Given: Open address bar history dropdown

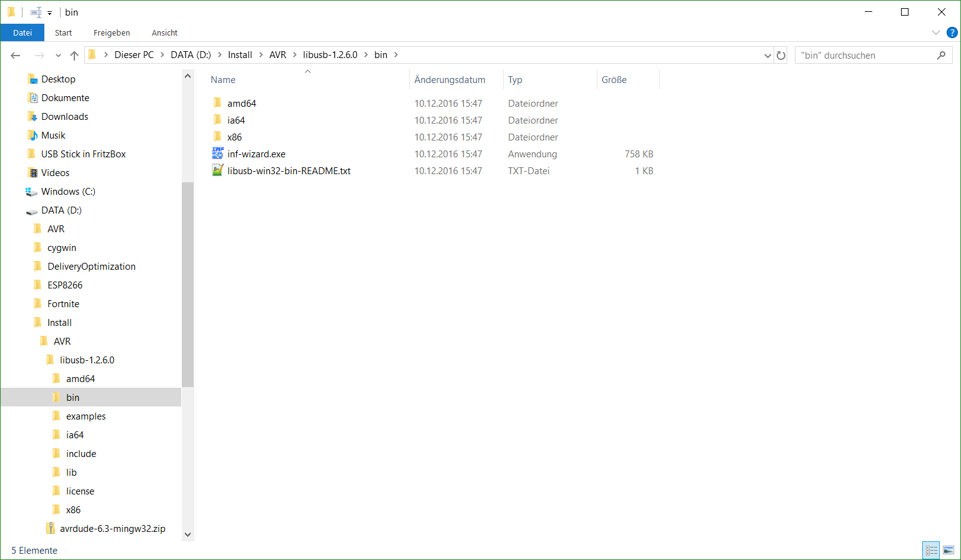Looking at the screenshot, I should 768,55.
